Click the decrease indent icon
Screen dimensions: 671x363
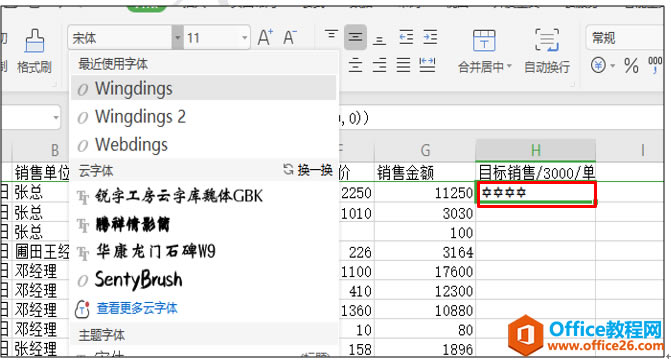coord(406,38)
